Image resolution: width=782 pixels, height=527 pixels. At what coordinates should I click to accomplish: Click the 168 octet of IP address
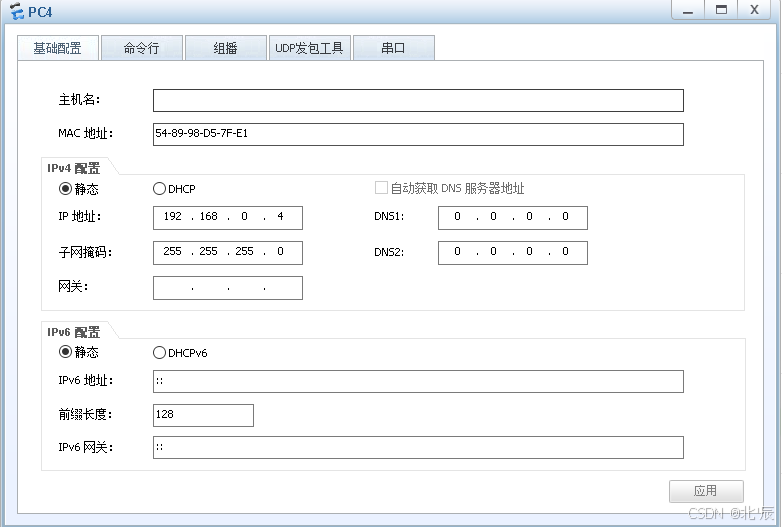[x=208, y=216]
